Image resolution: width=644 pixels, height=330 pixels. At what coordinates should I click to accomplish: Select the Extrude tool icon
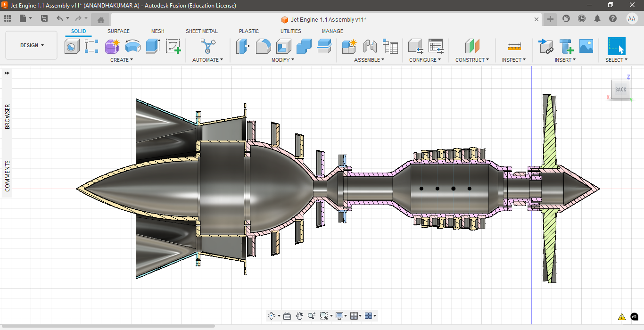pos(153,46)
